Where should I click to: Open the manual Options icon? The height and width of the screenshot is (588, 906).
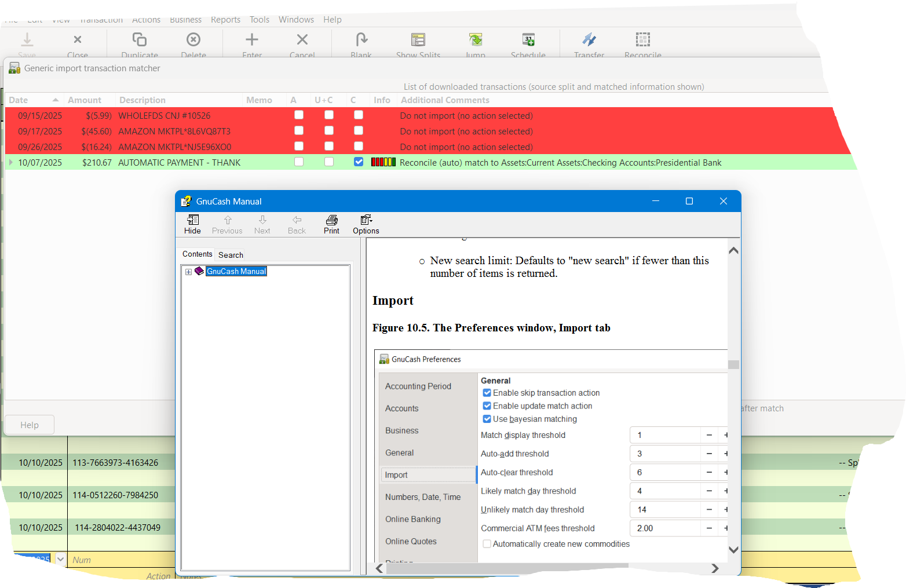[x=366, y=224]
